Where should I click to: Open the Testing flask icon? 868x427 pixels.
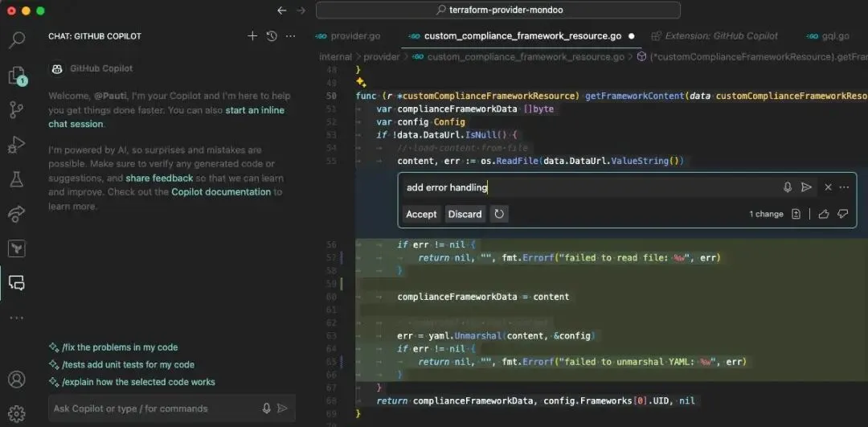(x=17, y=179)
